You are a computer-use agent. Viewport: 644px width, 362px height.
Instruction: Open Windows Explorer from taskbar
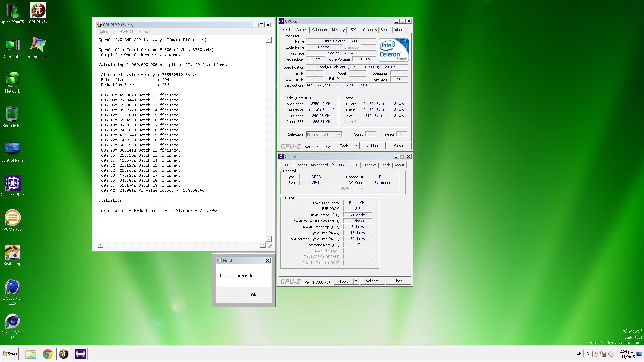pos(31,354)
